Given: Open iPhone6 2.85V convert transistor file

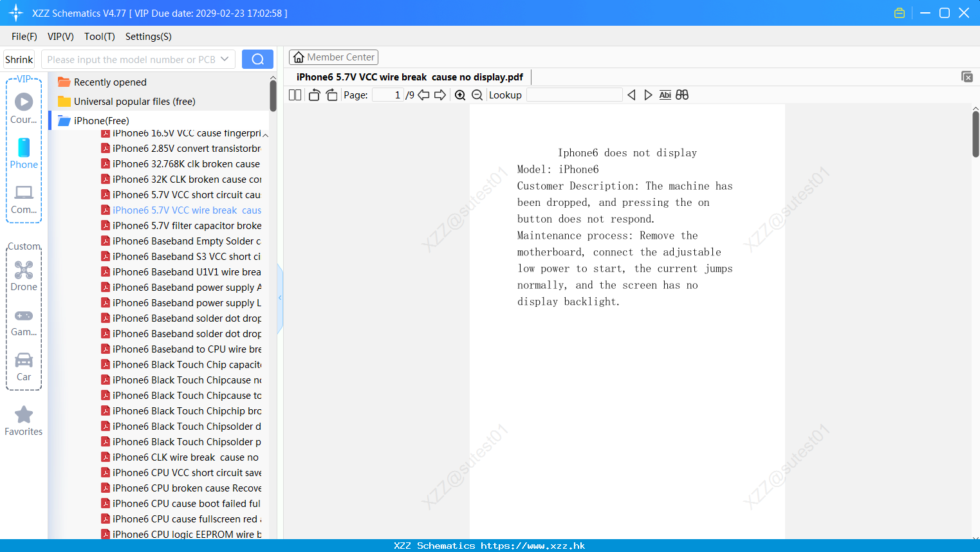Looking at the screenshot, I should [181, 149].
